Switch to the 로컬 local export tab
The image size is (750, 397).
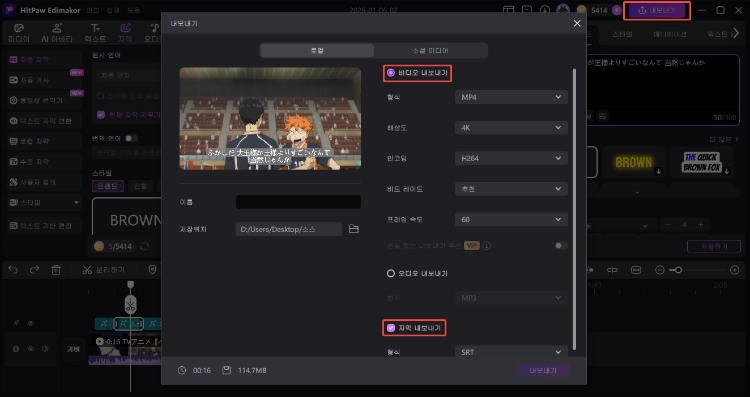[x=317, y=50]
